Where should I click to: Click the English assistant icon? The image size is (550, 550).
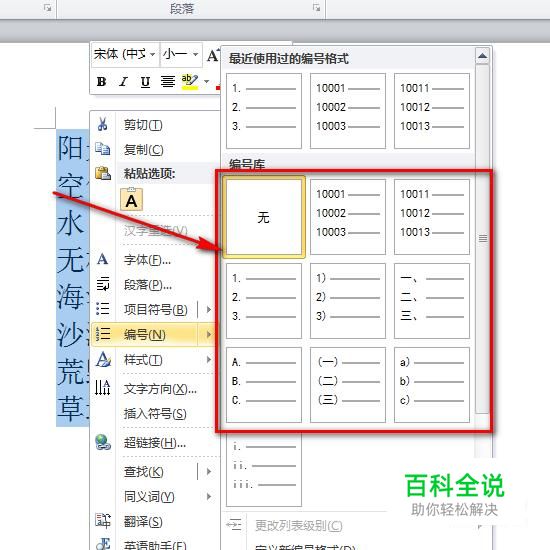103,543
